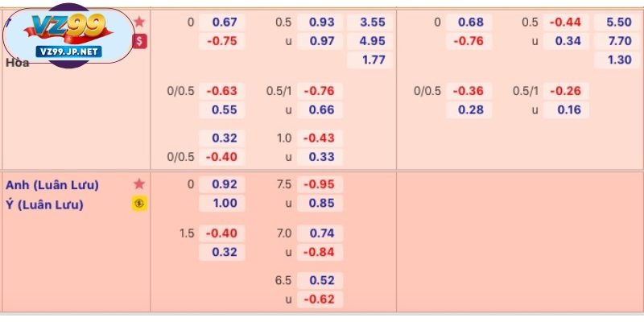Pick the 3.55 odds
644x322 pixels.
(x=370, y=22)
